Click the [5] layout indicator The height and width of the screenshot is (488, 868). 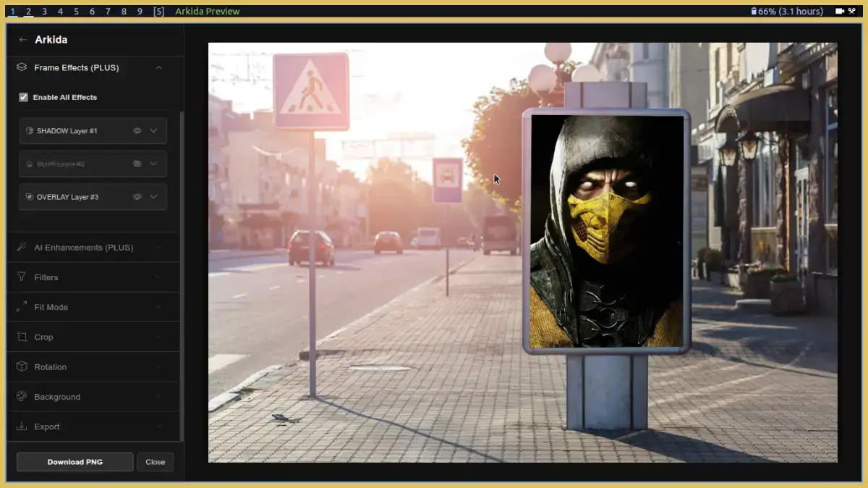pos(158,12)
